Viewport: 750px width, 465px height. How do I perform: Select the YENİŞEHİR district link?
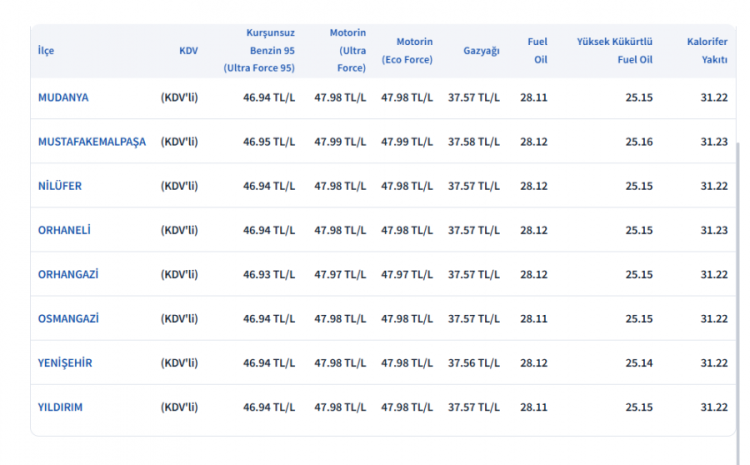click(x=65, y=363)
